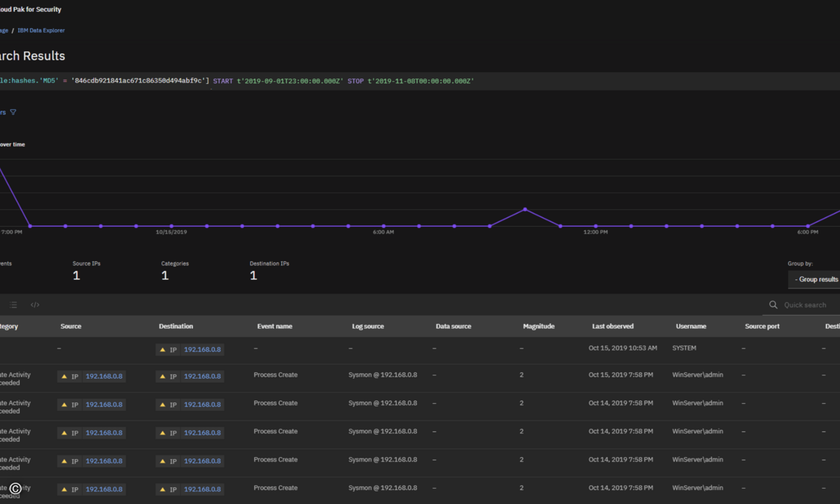Select the mid-chart peak data point
The image size is (840, 504).
point(525,209)
